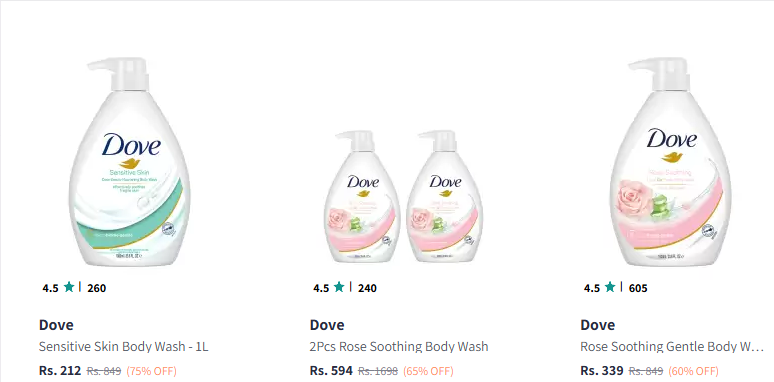This screenshot has height=382, width=774.
Task: Click the 4.5 rating with 605 reviews
Action: click(x=592, y=288)
